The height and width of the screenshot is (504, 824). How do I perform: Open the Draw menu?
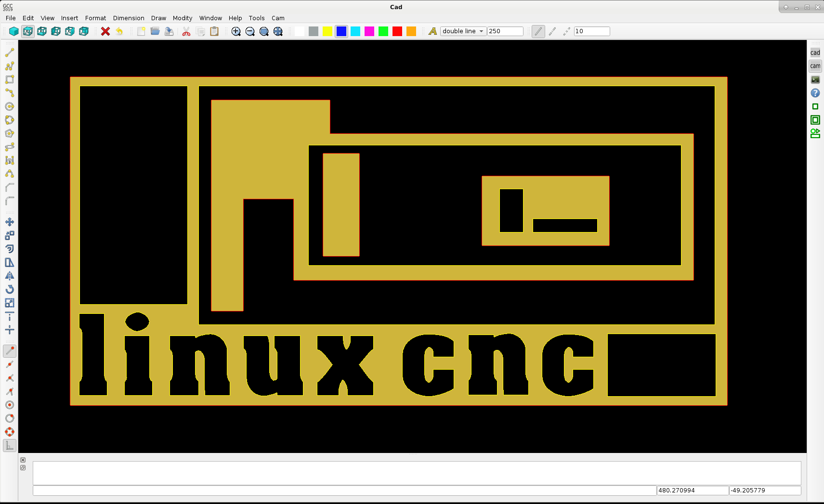coord(158,18)
